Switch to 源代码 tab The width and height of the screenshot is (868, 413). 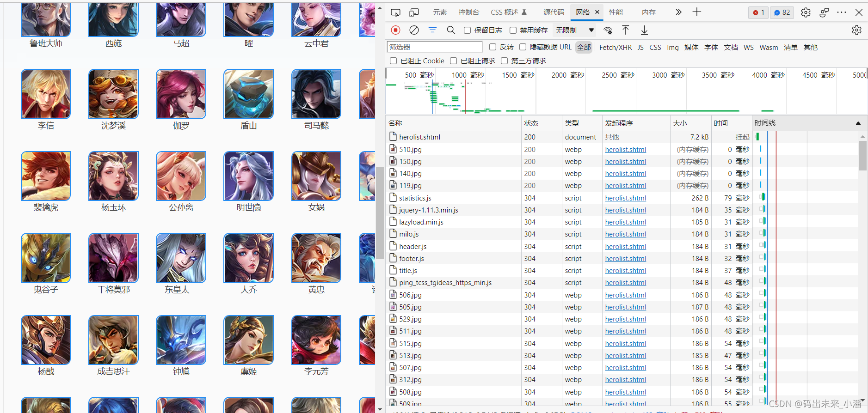click(x=554, y=12)
